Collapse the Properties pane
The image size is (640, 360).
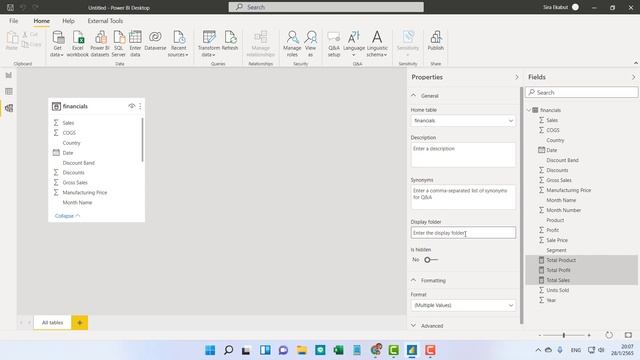click(517, 77)
